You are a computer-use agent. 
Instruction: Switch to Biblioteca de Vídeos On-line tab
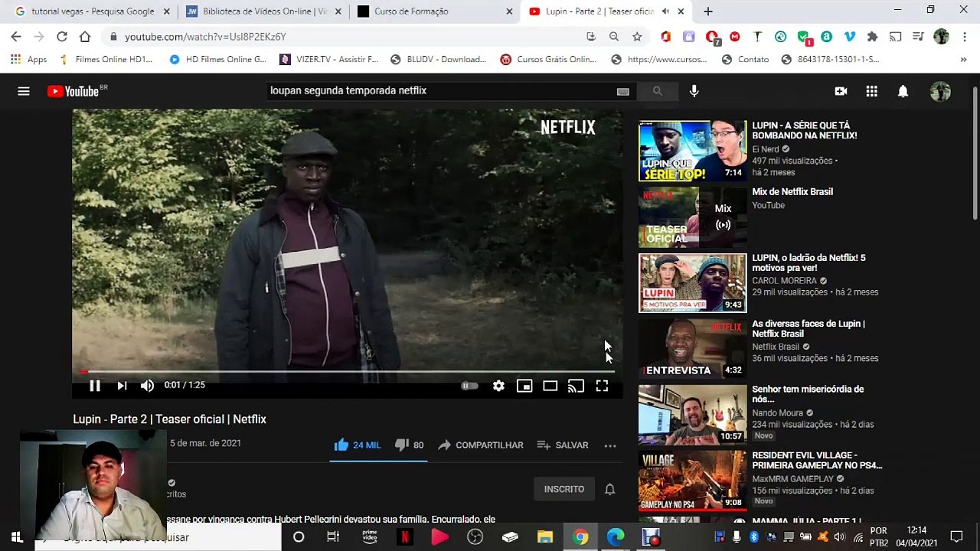pyautogui.click(x=262, y=11)
